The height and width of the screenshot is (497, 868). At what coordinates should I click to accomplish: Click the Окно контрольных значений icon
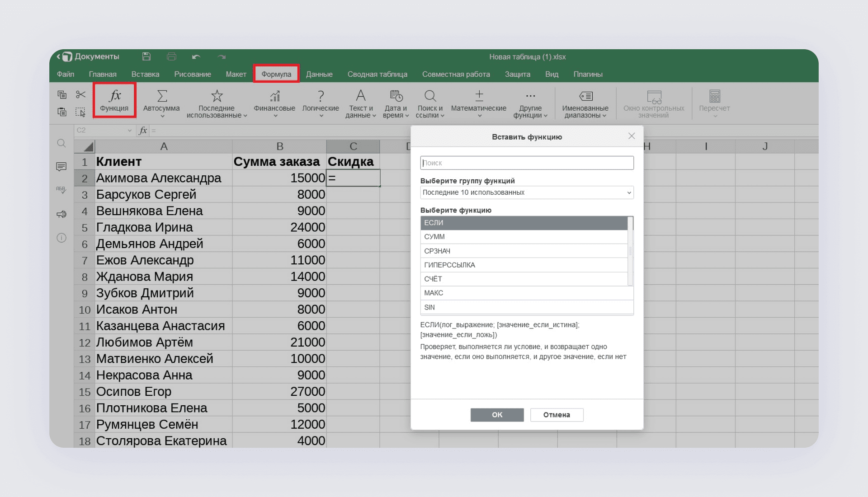[654, 96]
